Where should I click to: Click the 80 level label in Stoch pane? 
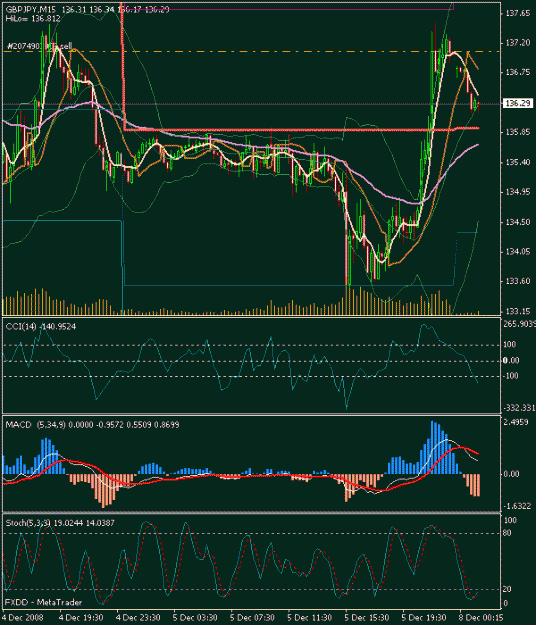click(x=507, y=533)
